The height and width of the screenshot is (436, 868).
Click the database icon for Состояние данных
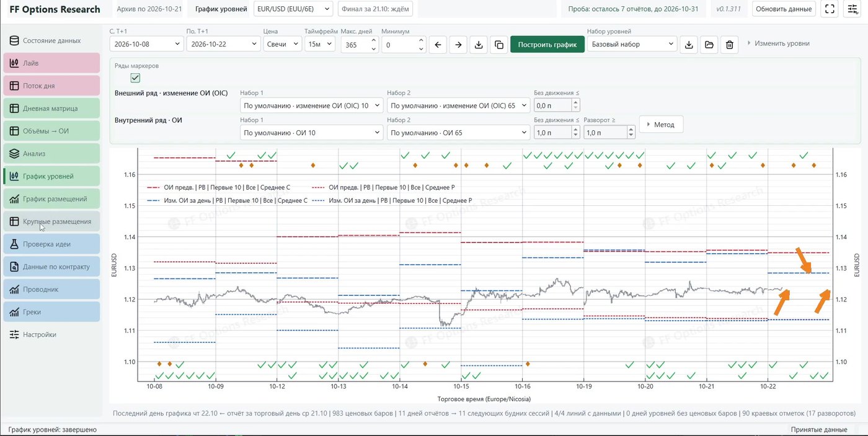click(x=14, y=41)
